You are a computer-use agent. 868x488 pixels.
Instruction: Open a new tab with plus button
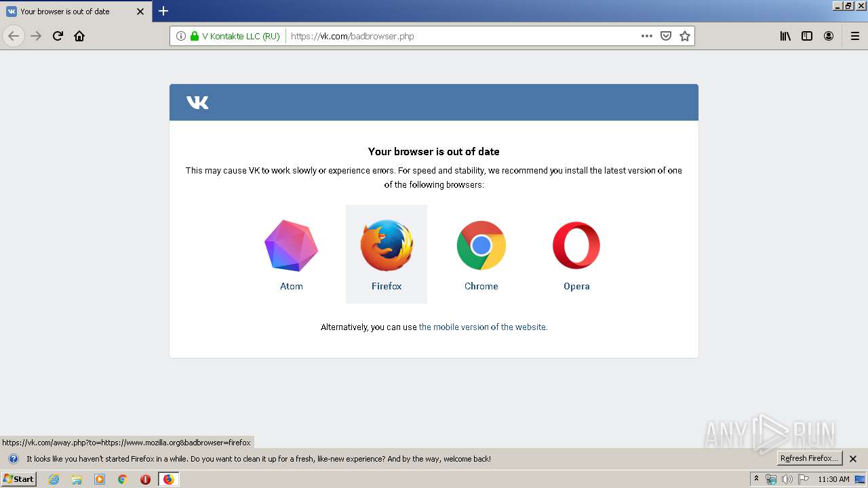[163, 11]
